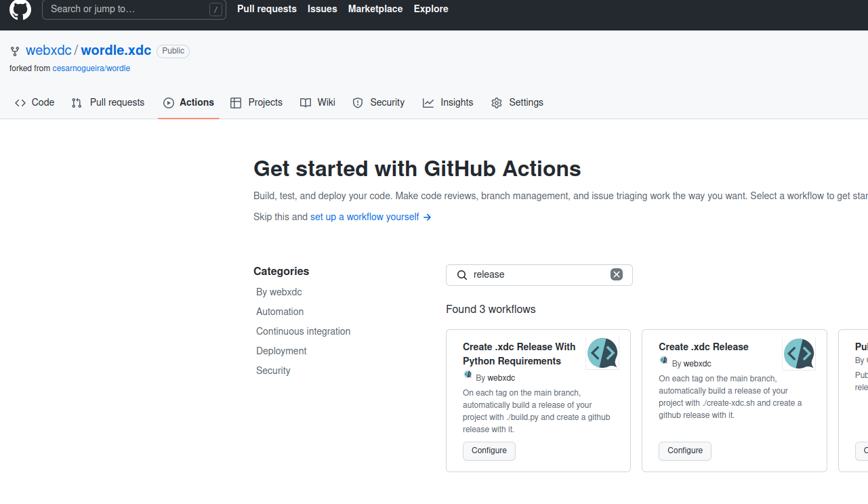Open Issues in top navigation
The width and height of the screenshot is (868, 504).
[323, 9]
